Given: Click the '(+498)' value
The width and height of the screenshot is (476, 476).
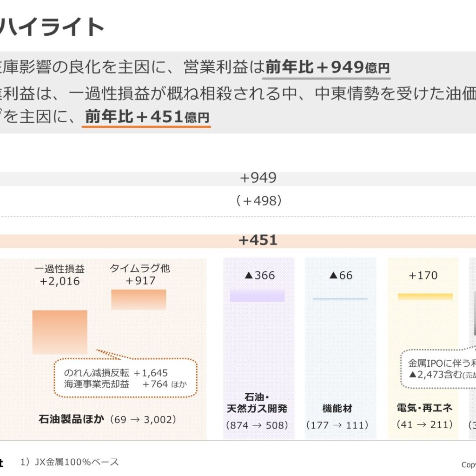Looking at the screenshot, I should pyautogui.click(x=258, y=201).
